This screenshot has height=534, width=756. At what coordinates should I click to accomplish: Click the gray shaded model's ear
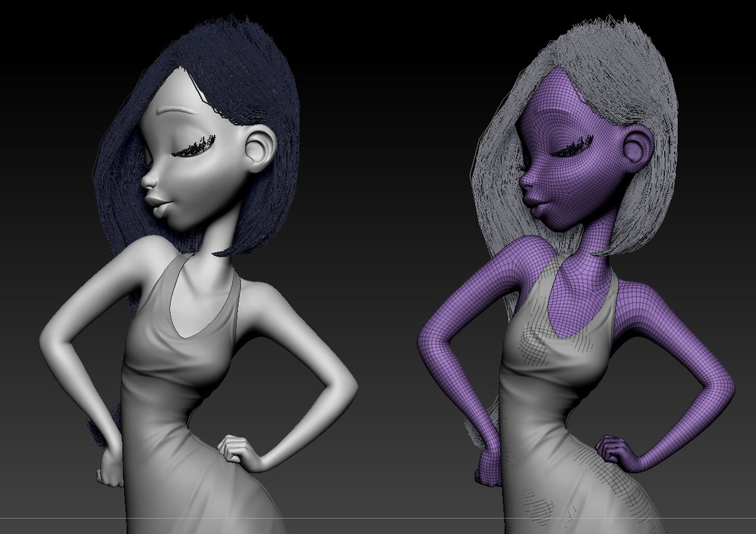click(x=261, y=149)
